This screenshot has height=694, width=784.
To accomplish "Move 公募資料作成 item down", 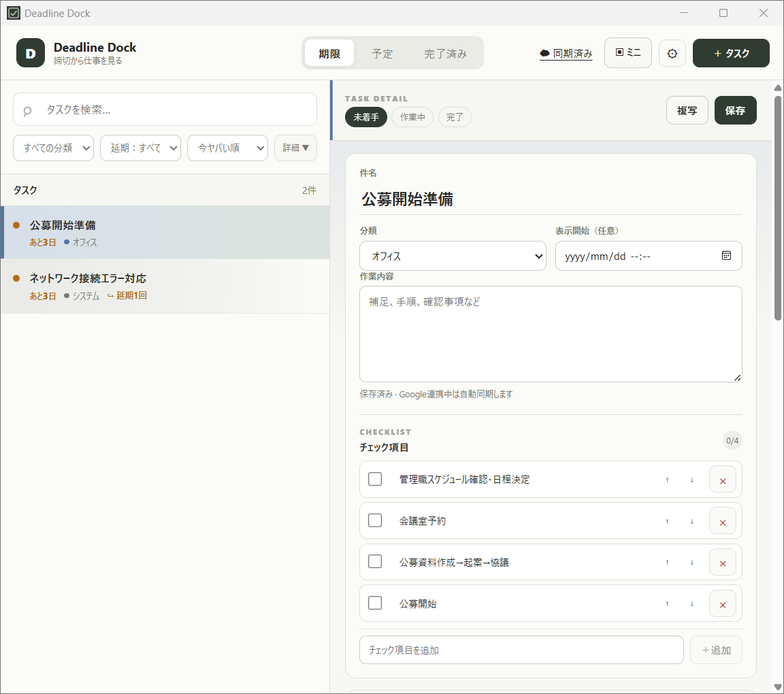I will click(692, 563).
